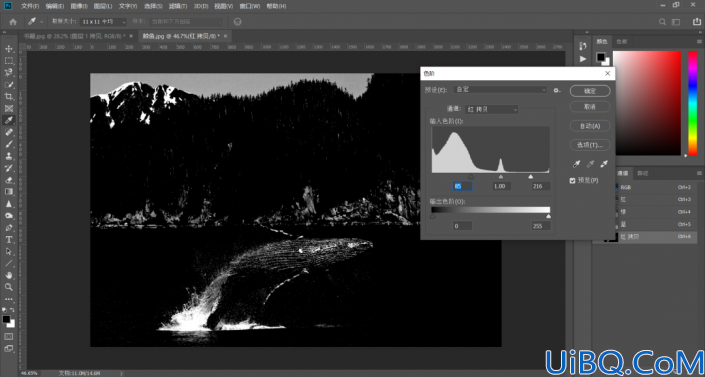The image size is (705, 377).
Task: Open the Channels panel flyout menu
Action: 699,173
